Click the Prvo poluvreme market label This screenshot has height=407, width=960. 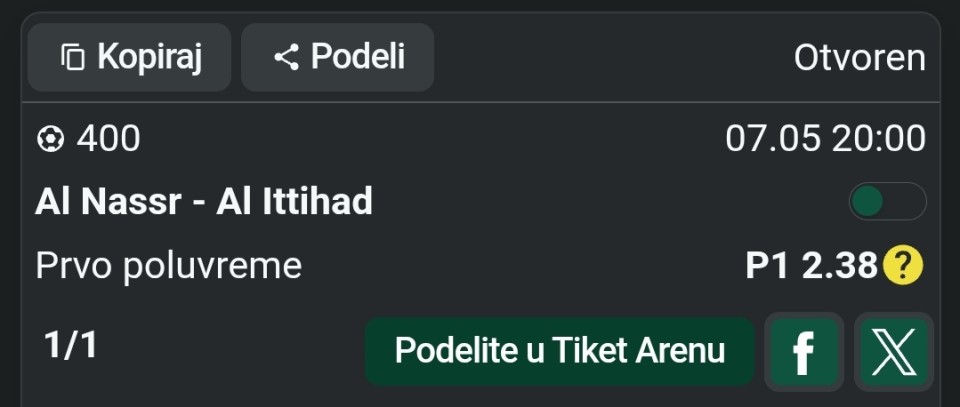(168, 266)
